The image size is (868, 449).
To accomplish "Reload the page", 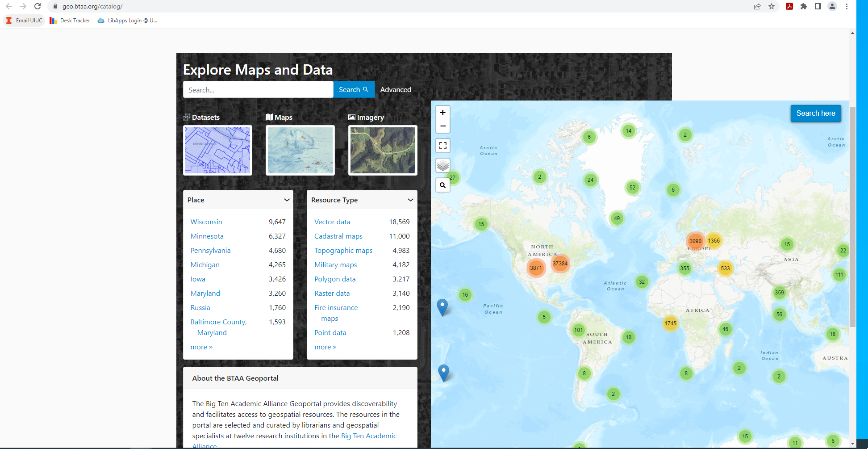I will coord(38,6).
